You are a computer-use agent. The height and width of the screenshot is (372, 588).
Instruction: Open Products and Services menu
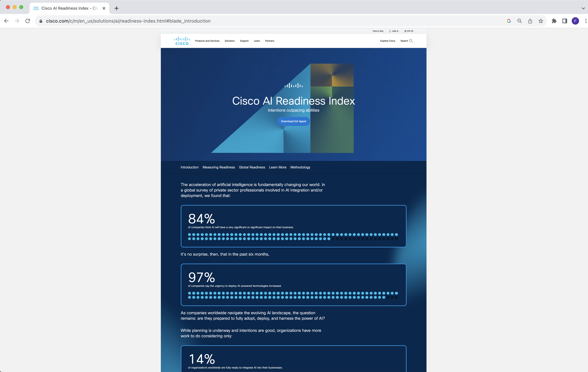coord(207,41)
